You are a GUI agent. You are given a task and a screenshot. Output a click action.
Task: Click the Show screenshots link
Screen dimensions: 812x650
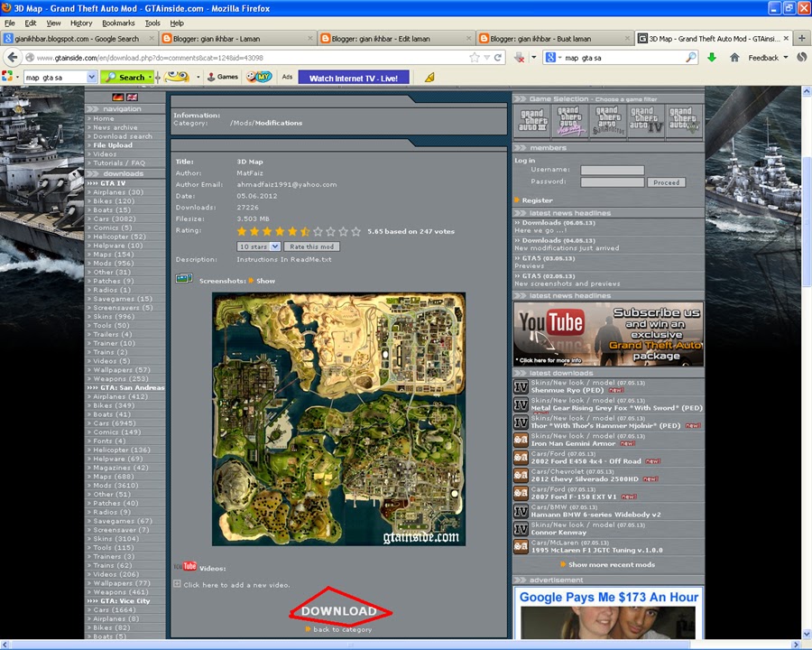click(x=265, y=281)
